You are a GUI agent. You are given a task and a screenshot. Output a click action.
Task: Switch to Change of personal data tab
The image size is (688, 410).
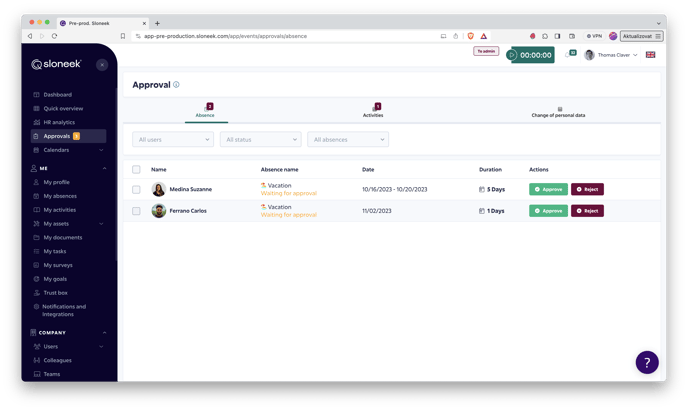(558, 112)
